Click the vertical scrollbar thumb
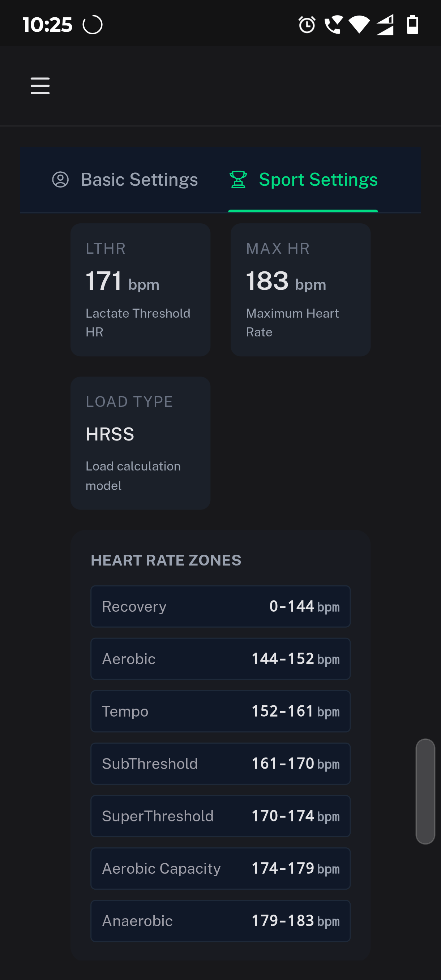This screenshot has width=441, height=980. [x=425, y=791]
